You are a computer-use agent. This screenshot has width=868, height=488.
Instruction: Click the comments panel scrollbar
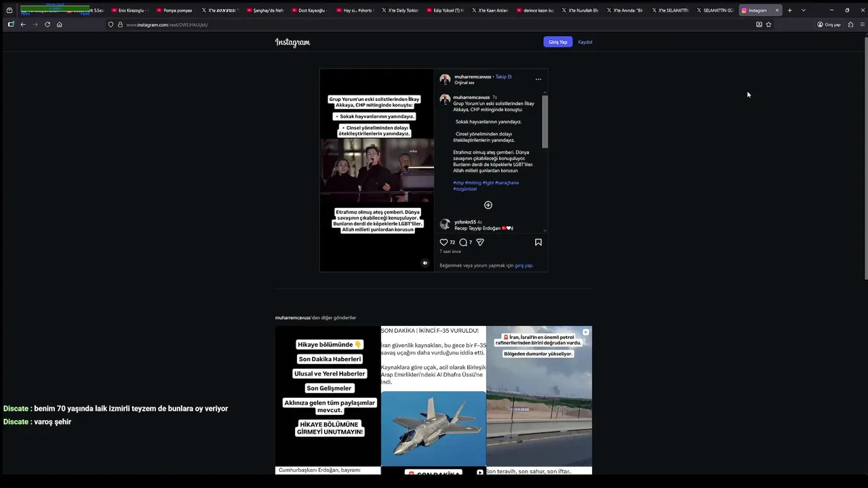tap(545, 121)
